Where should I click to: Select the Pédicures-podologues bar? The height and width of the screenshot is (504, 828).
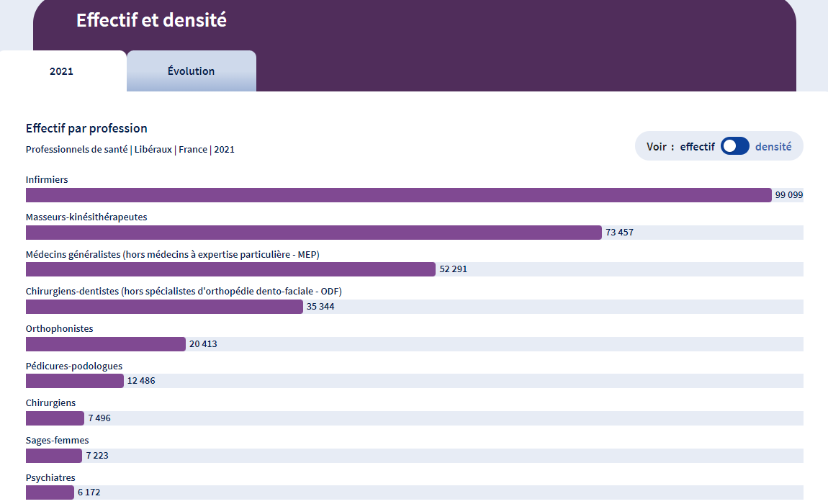pyautogui.click(x=74, y=381)
